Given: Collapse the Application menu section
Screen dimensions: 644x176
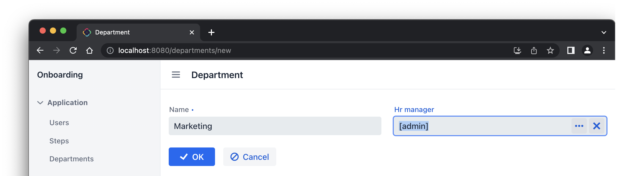Looking at the screenshot, I should tap(40, 103).
